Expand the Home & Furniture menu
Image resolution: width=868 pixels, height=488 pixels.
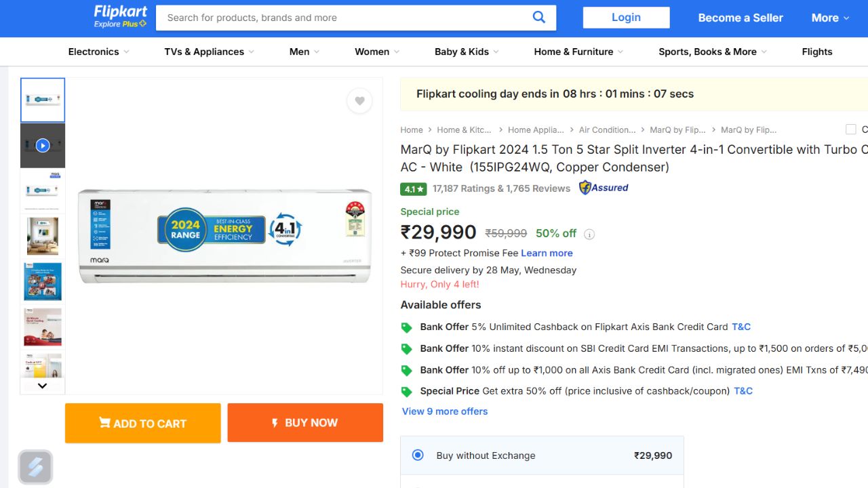578,52
